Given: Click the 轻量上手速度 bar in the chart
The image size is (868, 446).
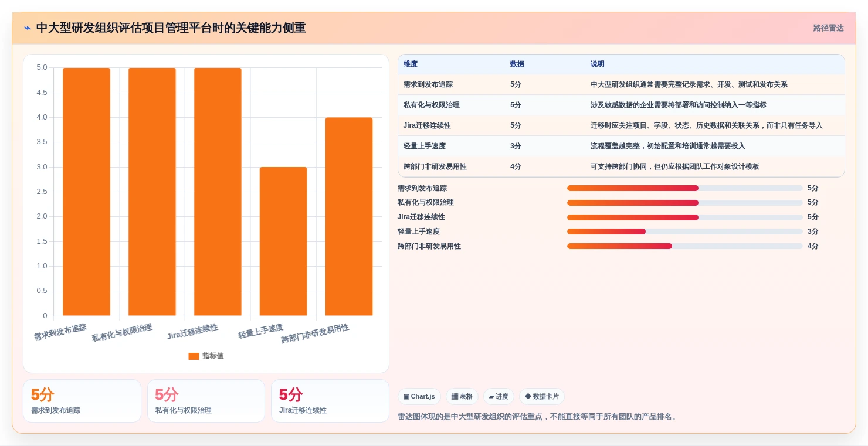Looking at the screenshot, I should click(x=283, y=241).
